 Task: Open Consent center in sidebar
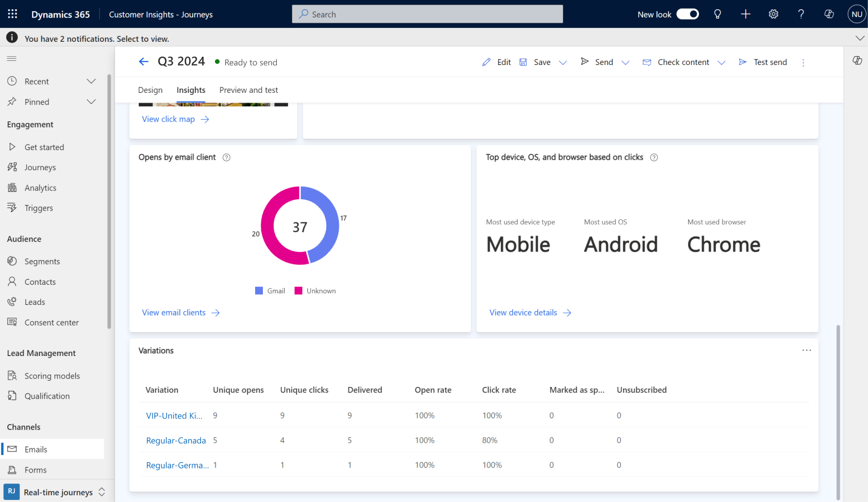click(x=52, y=322)
